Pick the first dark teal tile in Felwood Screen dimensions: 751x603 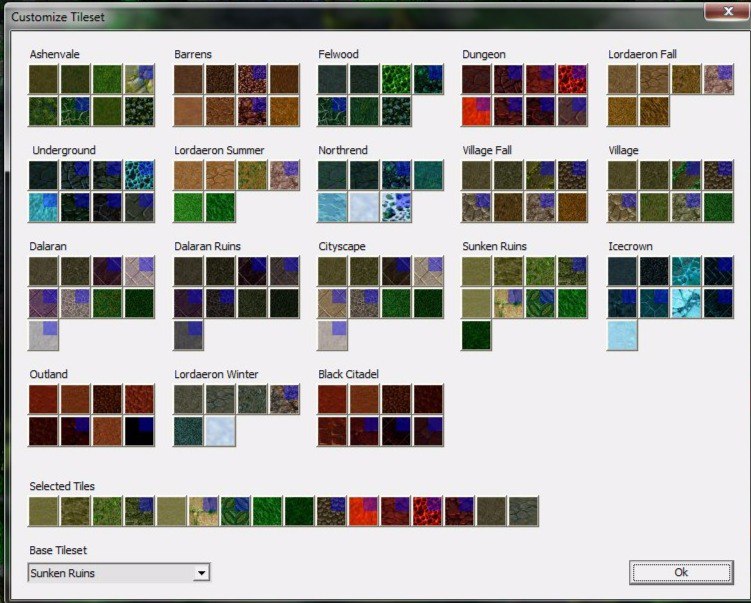tap(332, 79)
